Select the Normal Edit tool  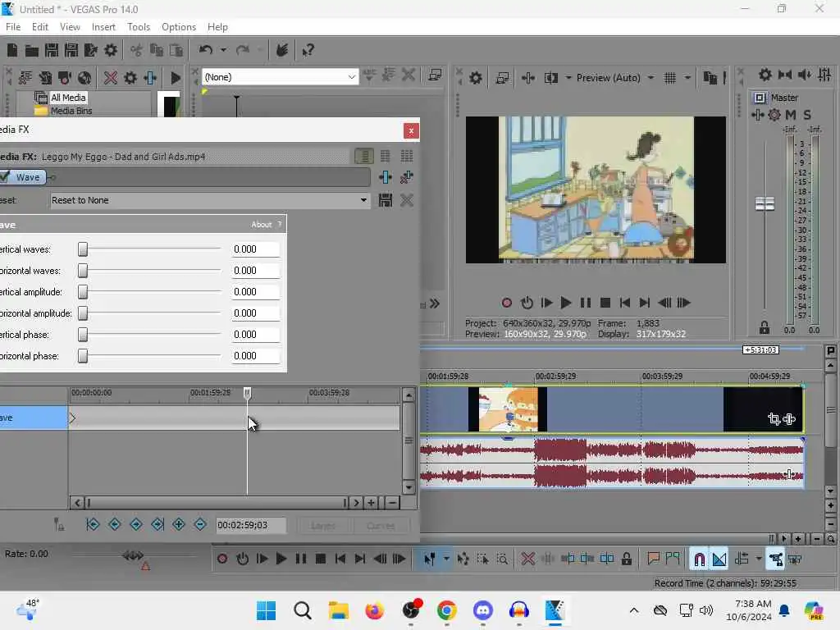pyautogui.click(x=430, y=559)
